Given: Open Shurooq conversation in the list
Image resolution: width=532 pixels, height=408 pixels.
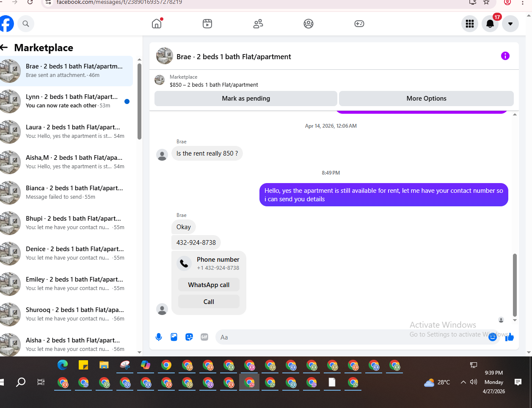Looking at the screenshot, I should tap(66, 314).
